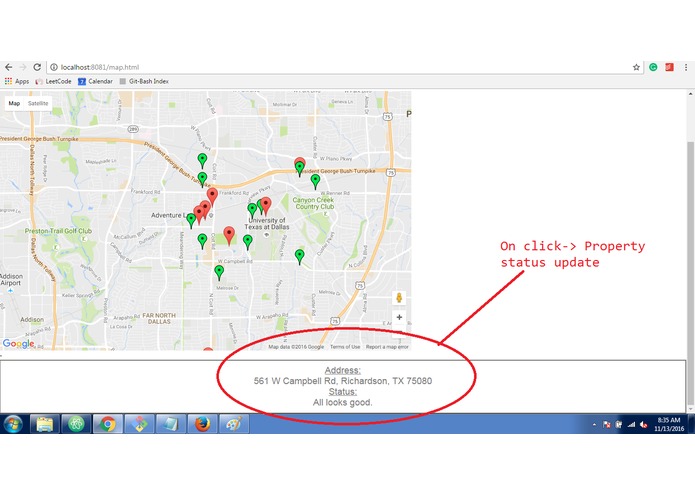Open the Chrome three-dot menu
The height and width of the screenshot is (494, 695).
tap(686, 67)
